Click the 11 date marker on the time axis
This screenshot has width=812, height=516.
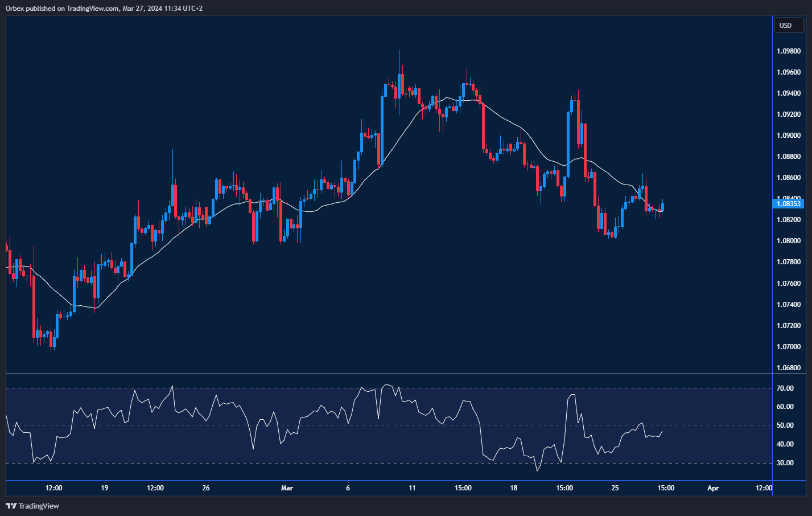coord(412,488)
